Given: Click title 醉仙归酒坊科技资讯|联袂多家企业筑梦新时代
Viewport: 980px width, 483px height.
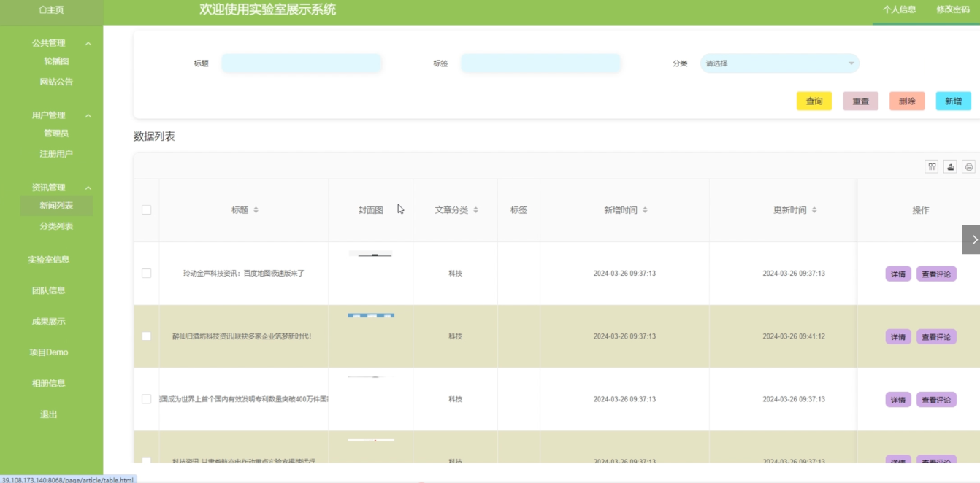Looking at the screenshot, I should coord(242,336).
